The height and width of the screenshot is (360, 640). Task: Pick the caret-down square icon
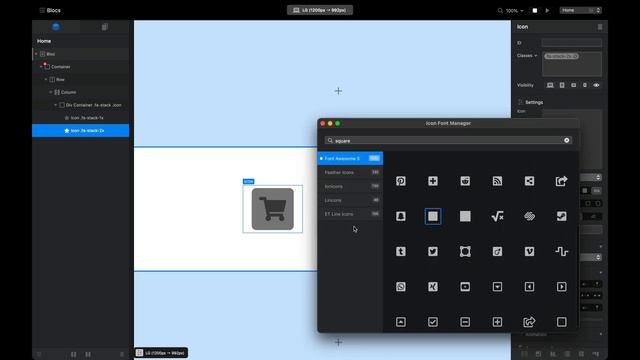497,287
